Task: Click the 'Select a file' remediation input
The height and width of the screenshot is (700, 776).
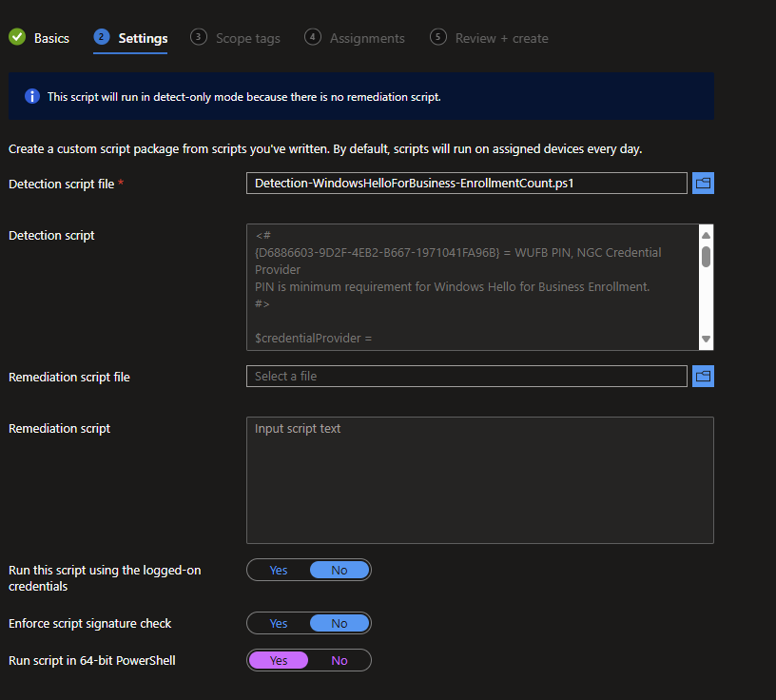Action: [x=466, y=376]
